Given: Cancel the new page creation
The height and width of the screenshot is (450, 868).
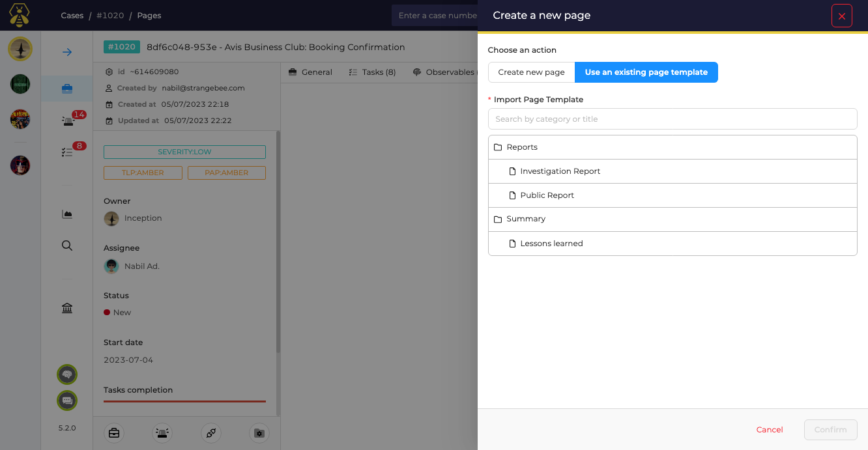Looking at the screenshot, I should tap(770, 430).
